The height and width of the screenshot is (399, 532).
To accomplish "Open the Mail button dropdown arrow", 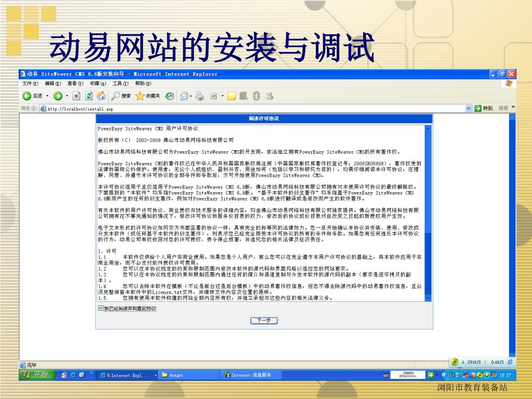I will (x=191, y=96).
